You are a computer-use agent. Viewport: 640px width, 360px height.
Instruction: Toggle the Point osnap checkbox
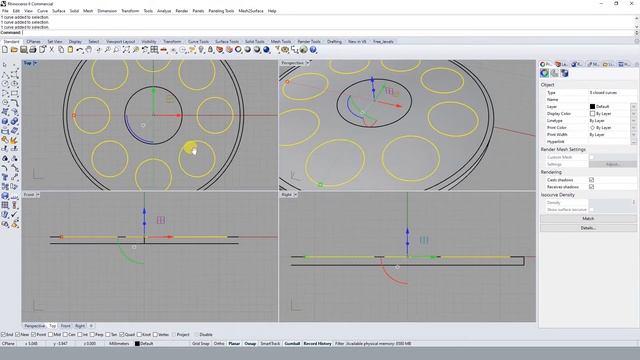click(34, 335)
